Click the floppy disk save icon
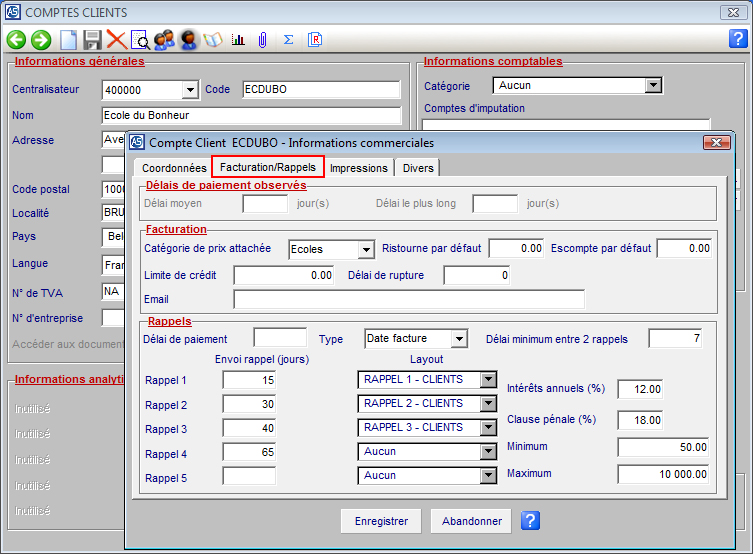 pyautogui.click(x=92, y=40)
